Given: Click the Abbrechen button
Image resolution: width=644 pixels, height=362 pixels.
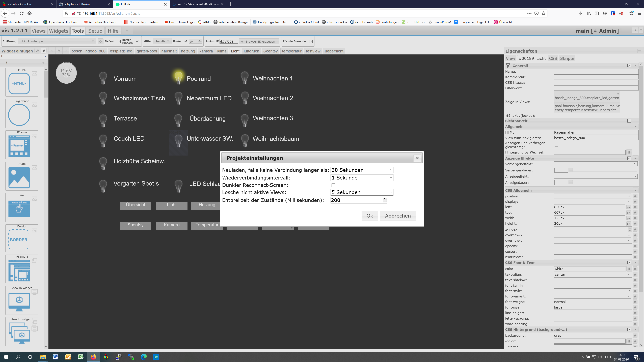Looking at the screenshot, I should pos(397,216).
